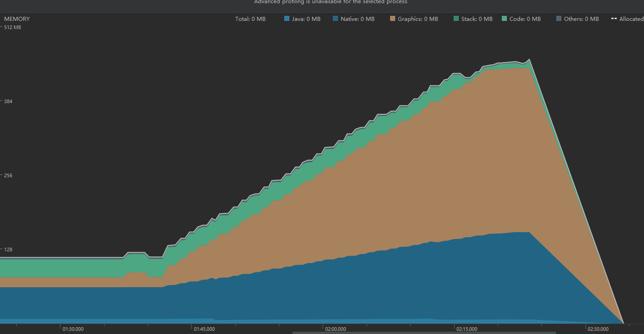Click the Graphics: 0 MB legend label
644x334 pixels.
[418, 19]
